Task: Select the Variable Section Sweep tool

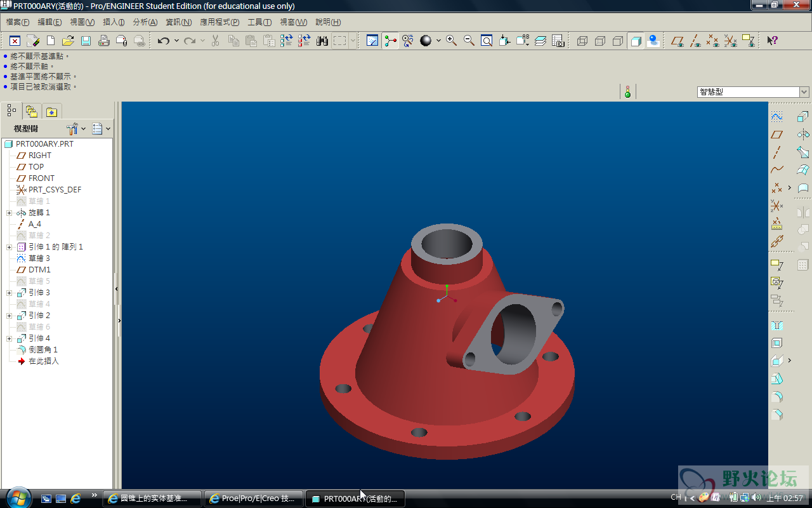Action: click(803, 152)
